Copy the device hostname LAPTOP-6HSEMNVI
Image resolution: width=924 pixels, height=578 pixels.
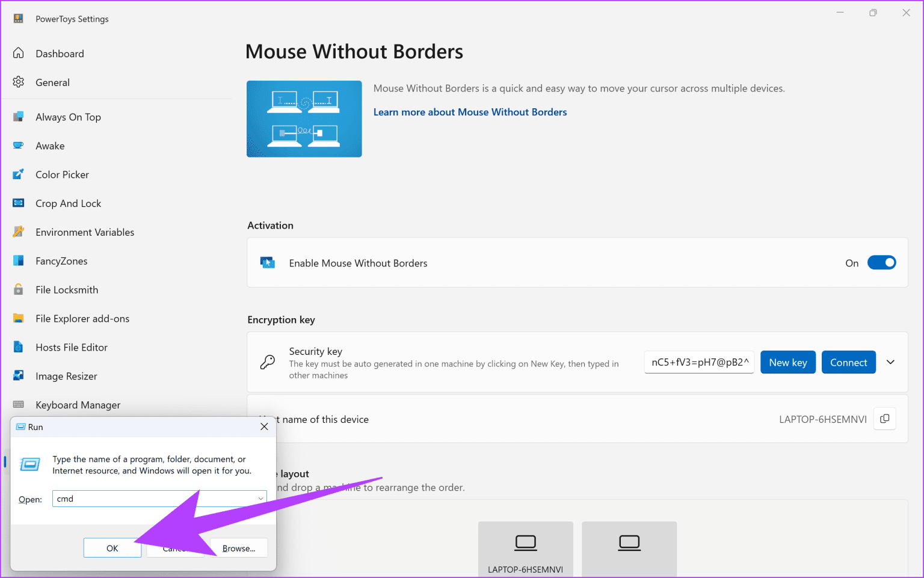[884, 419]
